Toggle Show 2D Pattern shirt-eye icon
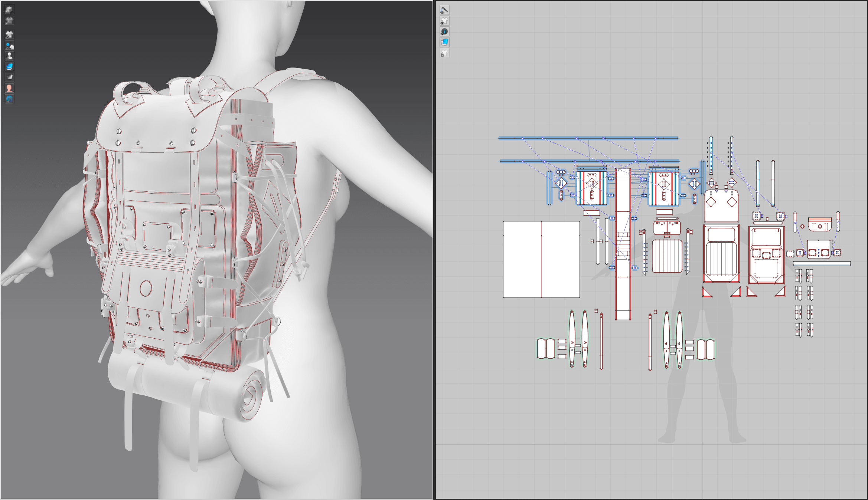The image size is (868, 500). [x=444, y=21]
